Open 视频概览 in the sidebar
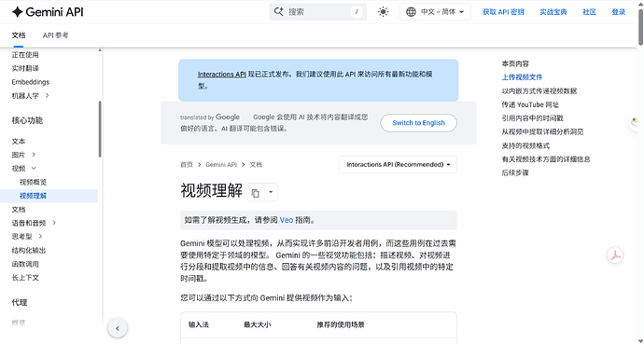 33,182
